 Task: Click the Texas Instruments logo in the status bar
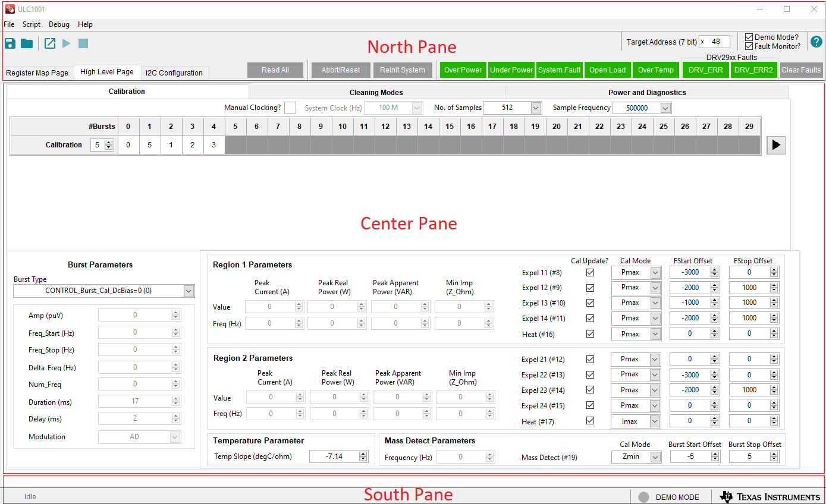point(770,497)
